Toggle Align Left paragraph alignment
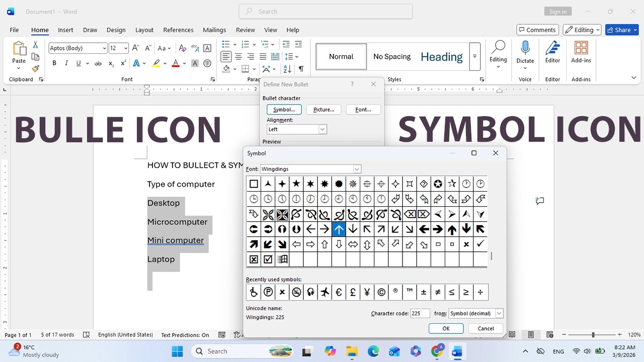The width and height of the screenshot is (644, 362). 226,57
